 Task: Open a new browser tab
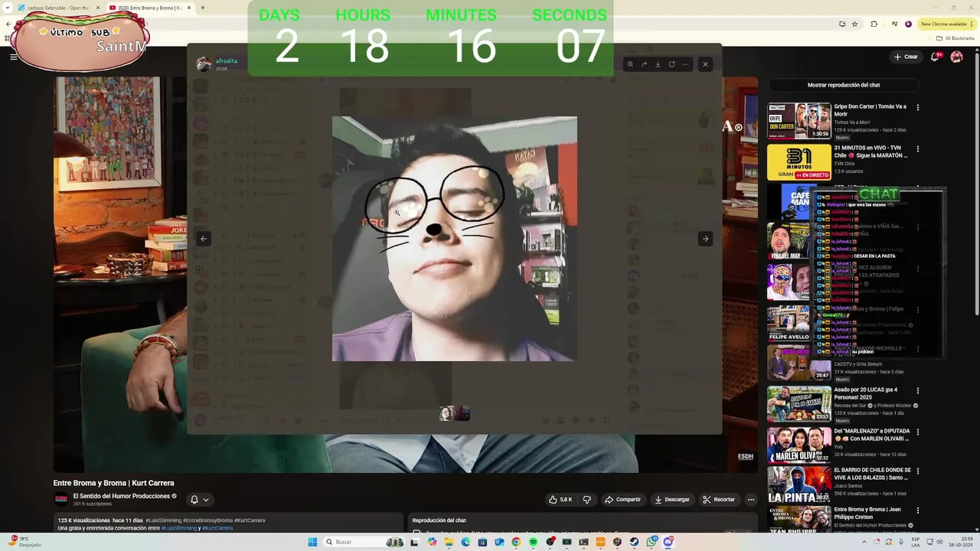click(202, 8)
